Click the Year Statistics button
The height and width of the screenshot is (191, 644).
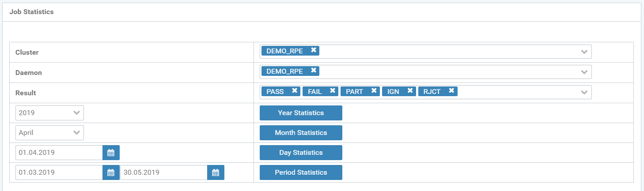point(301,113)
